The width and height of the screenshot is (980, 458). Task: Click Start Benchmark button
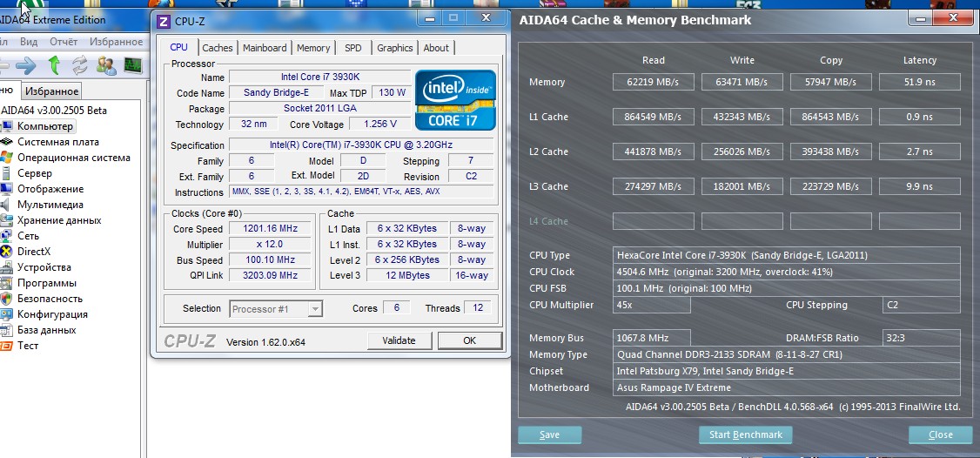tap(745, 434)
